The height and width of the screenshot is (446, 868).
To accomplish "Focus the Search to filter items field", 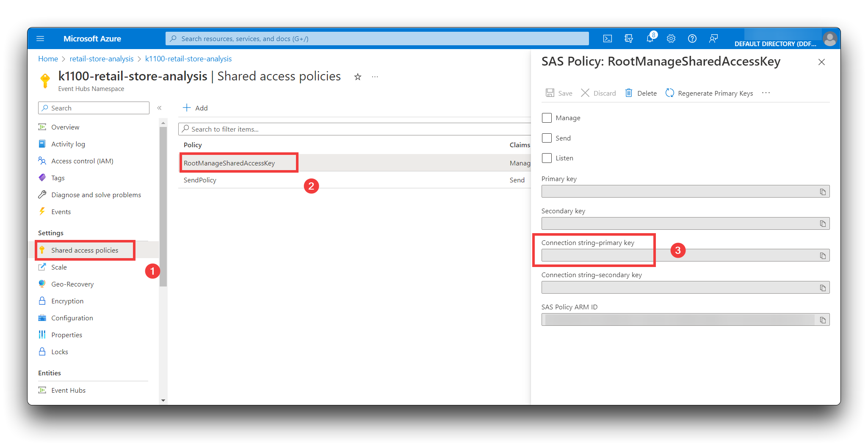I will point(355,129).
